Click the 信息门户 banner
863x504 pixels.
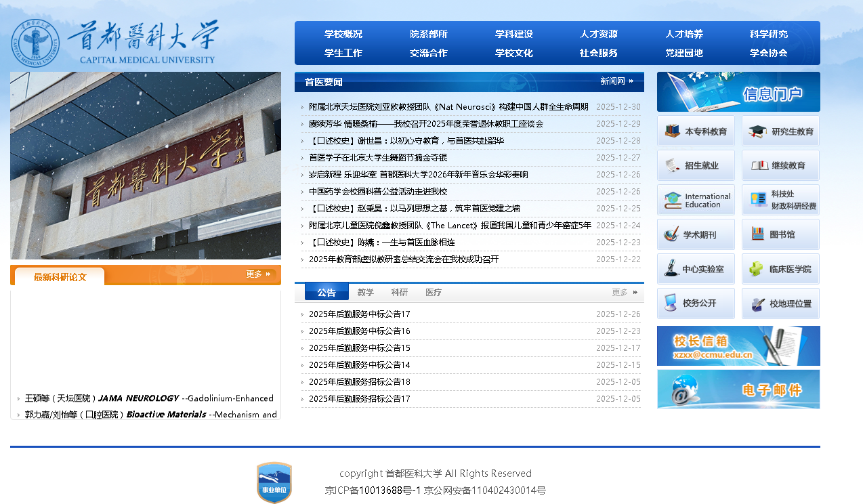738,91
